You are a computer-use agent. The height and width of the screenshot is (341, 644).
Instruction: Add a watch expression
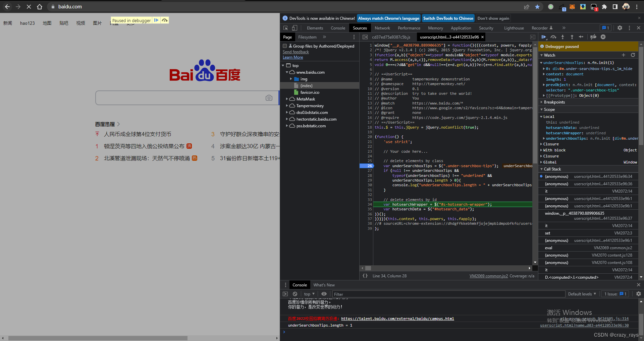[x=624, y=55]
